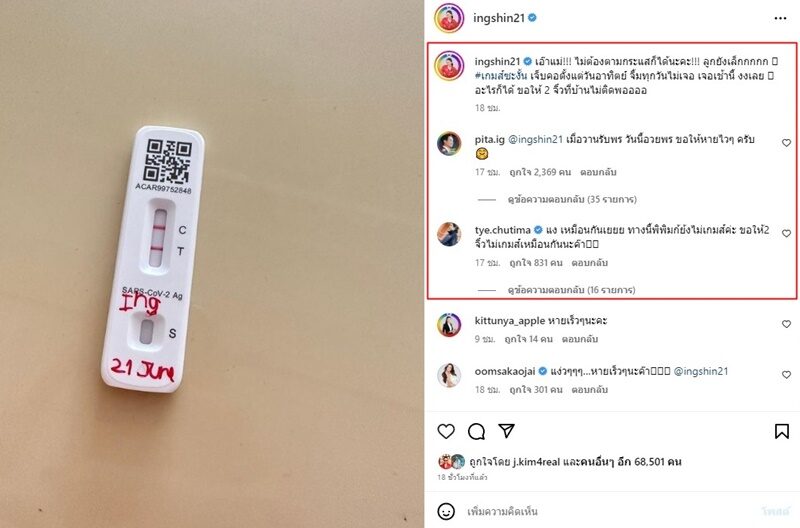Open comments with the speech bubble icon
Viewport: 800px width, 528px height.
click(476, 432)
